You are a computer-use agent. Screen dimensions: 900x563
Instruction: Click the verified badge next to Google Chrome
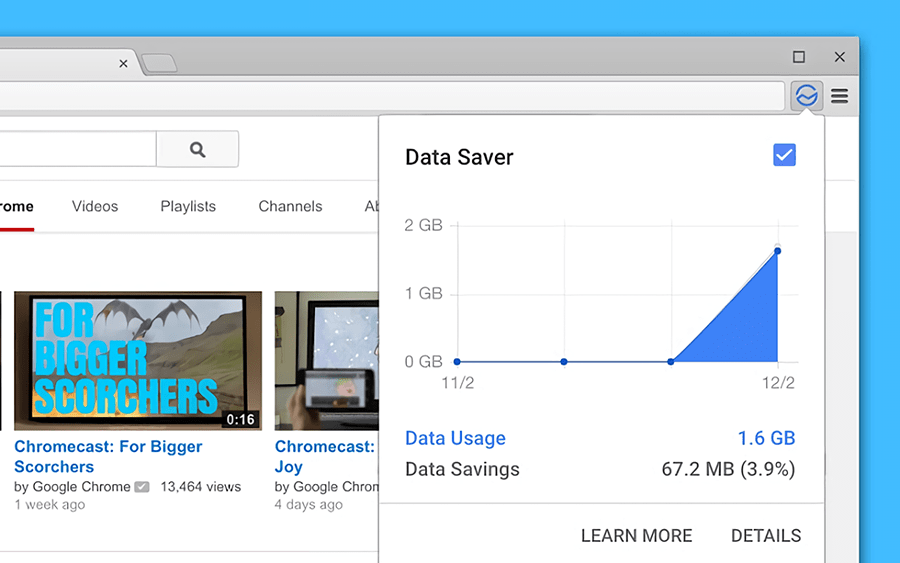coord(142,487)
